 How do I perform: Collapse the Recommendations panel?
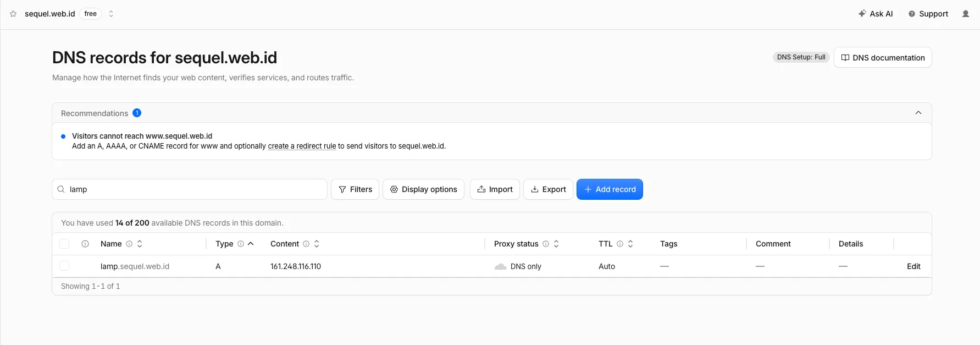click(918, 113)
